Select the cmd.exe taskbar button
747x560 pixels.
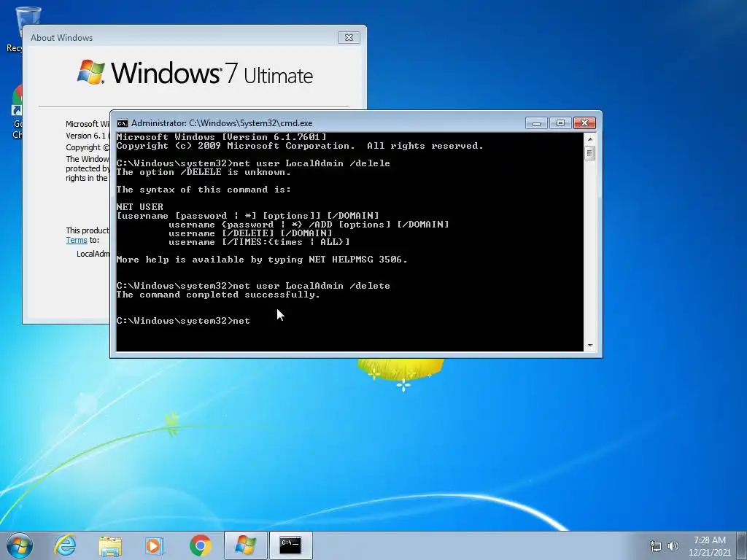pos(290,545)
